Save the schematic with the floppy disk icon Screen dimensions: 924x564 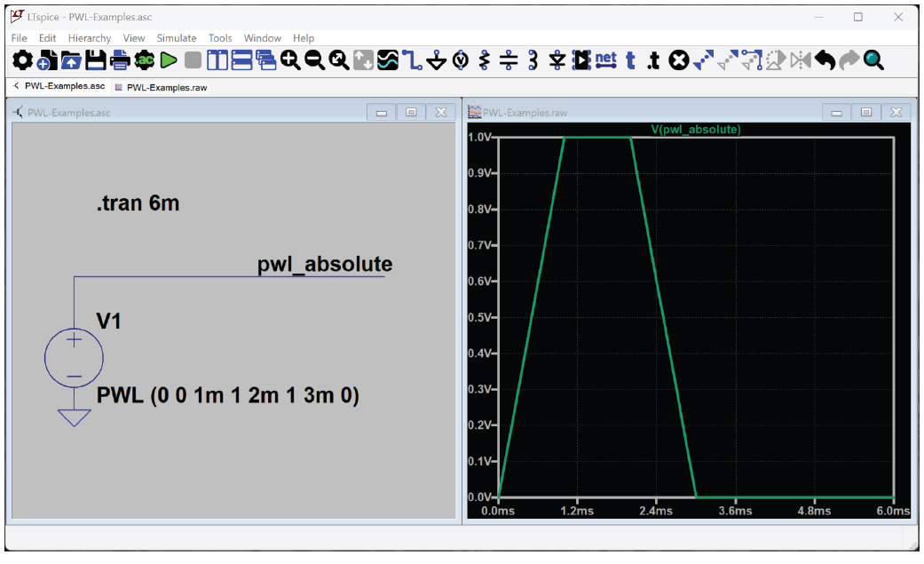pos(95,60)
